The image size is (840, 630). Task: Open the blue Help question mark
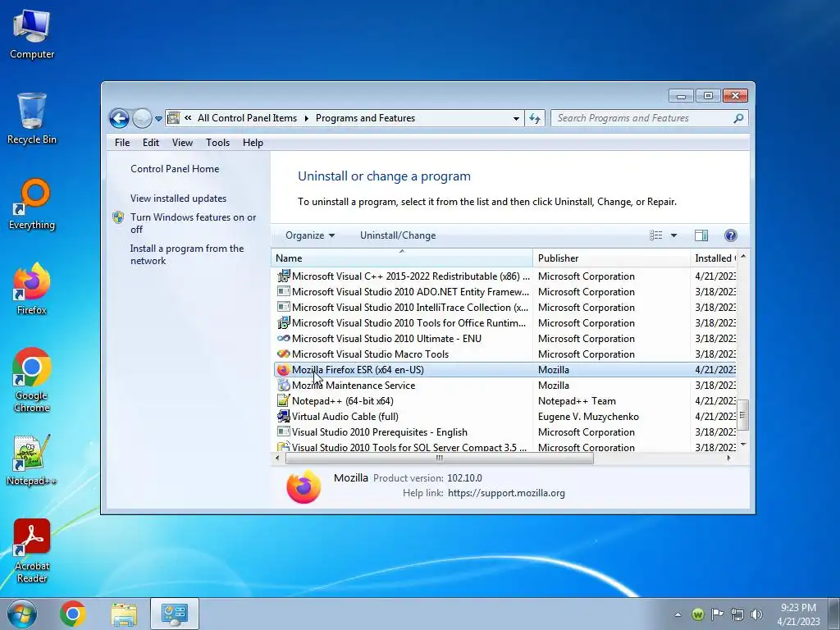731,235
